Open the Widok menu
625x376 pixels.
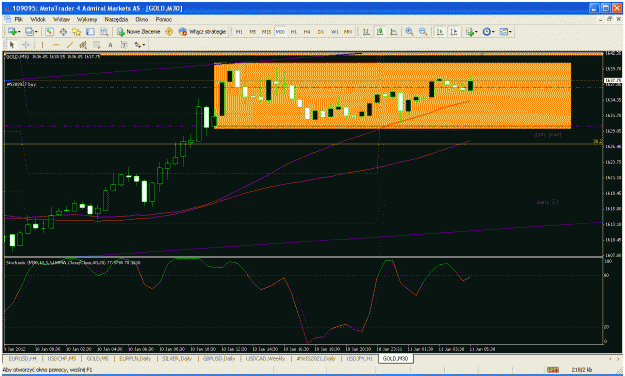[x=38, y=19]
